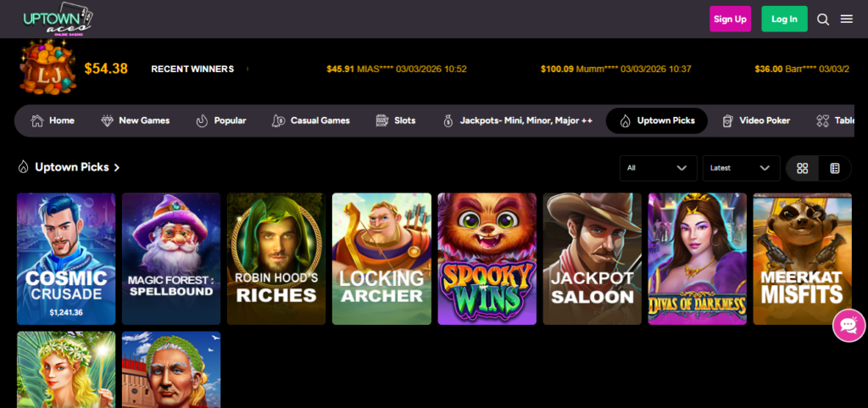868x408 pixels.
Task: Click the diamond icon beside New Games
Action: point(108,120)
